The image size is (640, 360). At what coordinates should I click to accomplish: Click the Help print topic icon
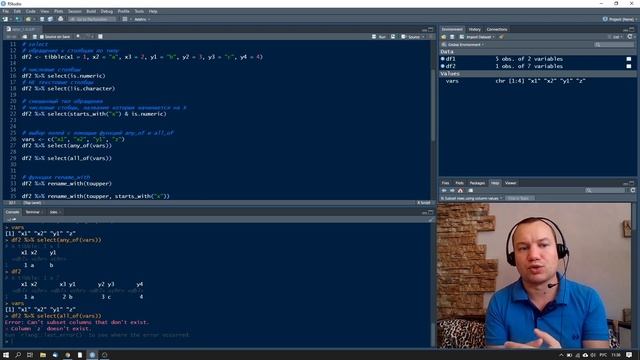471,191
